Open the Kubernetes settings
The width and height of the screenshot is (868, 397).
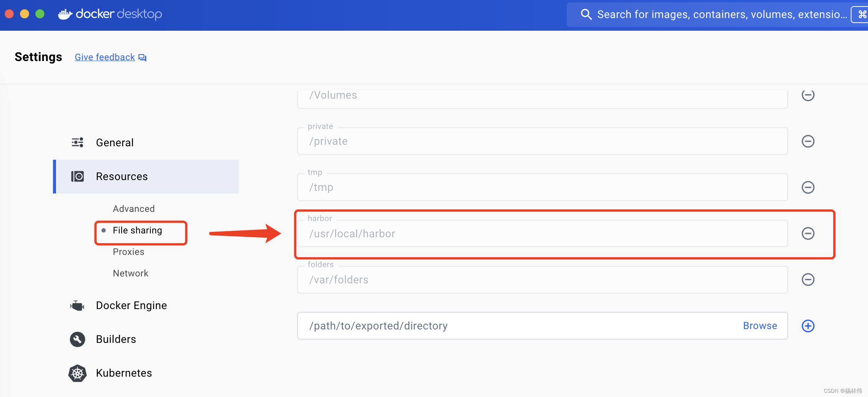tap(124, 373)
